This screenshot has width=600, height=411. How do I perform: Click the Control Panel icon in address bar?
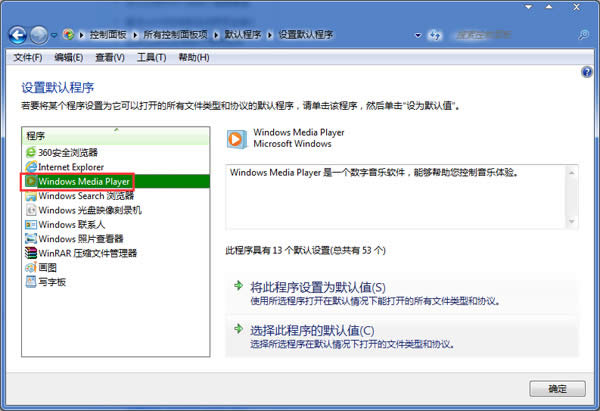pyautogui.click(x=68, y=35)
